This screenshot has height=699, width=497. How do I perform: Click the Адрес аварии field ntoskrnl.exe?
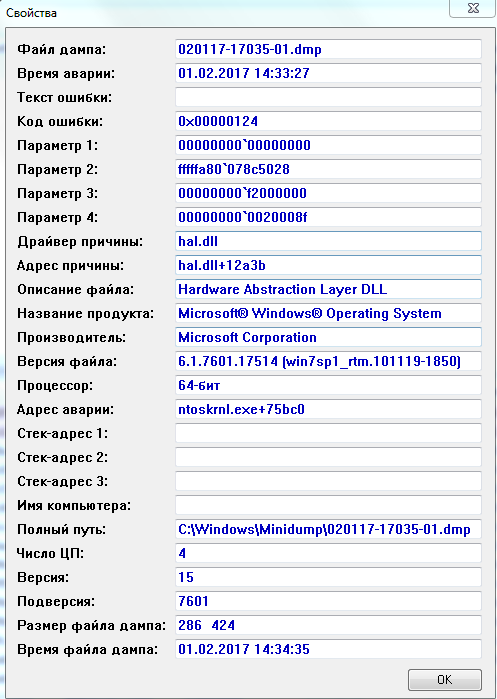pos(329,409)
